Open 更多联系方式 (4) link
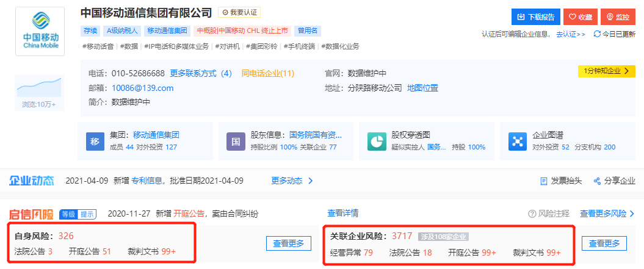The width and height of the screenshot is (644, 269). (x=201, y=74)
